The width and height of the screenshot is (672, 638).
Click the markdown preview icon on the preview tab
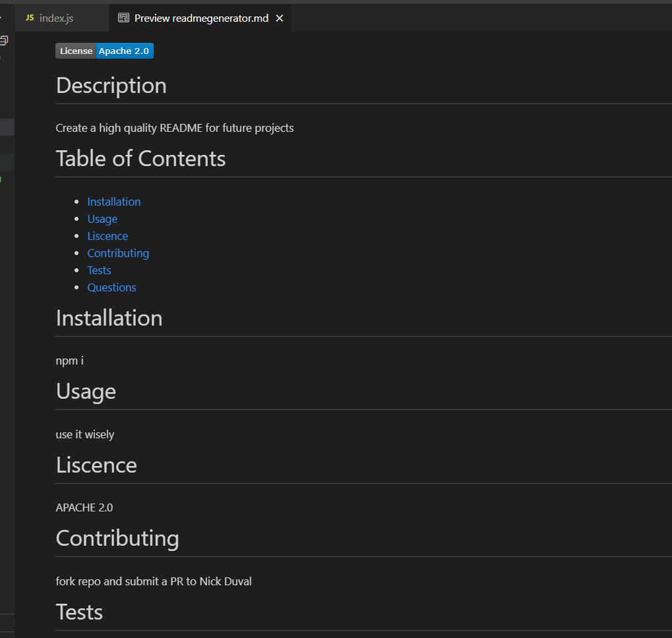click(x=124, y=18)
